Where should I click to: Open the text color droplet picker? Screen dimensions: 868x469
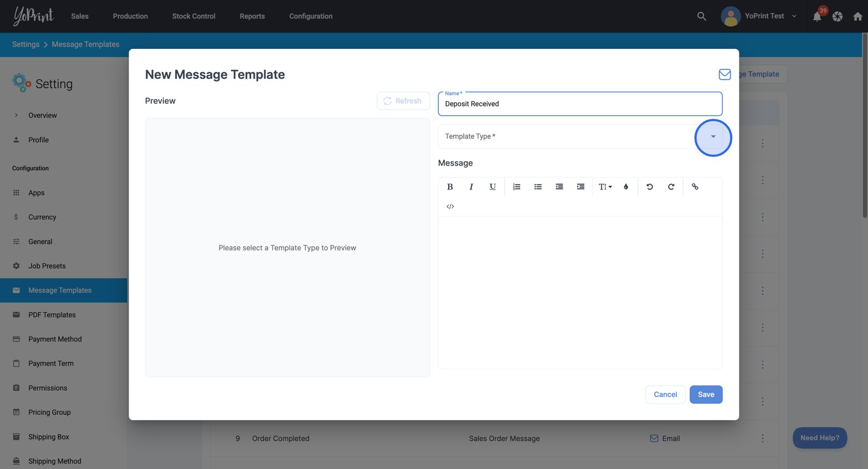[x=626, y=187]
